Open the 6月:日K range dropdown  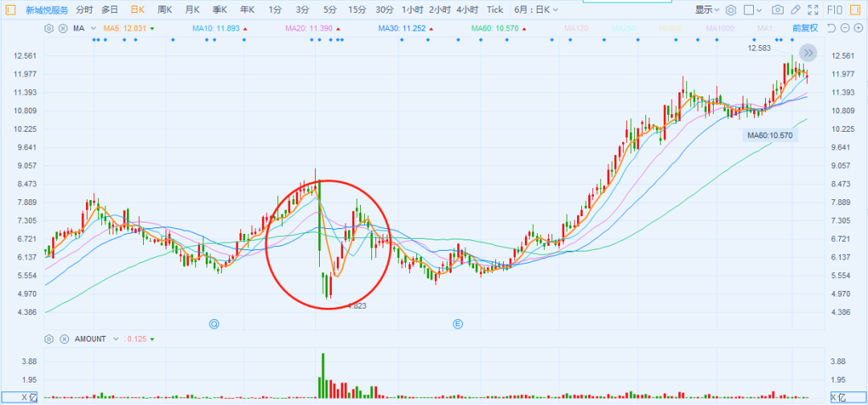click(536, 10)
